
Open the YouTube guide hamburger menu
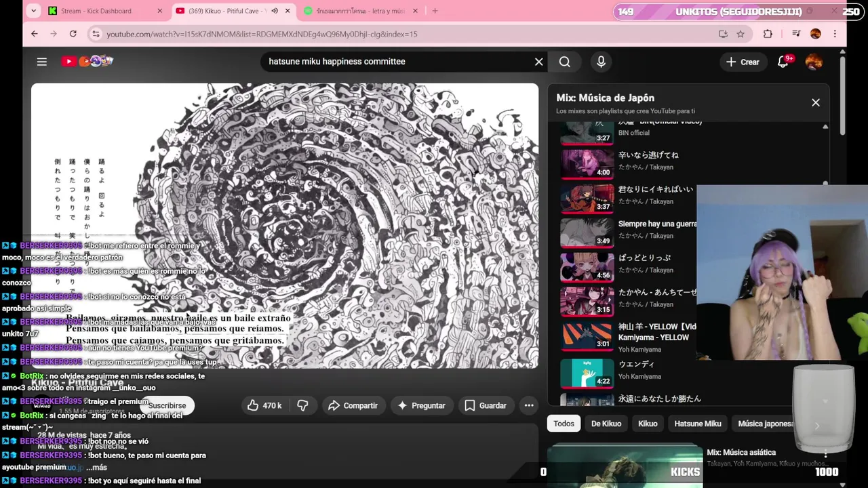pyautogui.click(x=41, y=62)
